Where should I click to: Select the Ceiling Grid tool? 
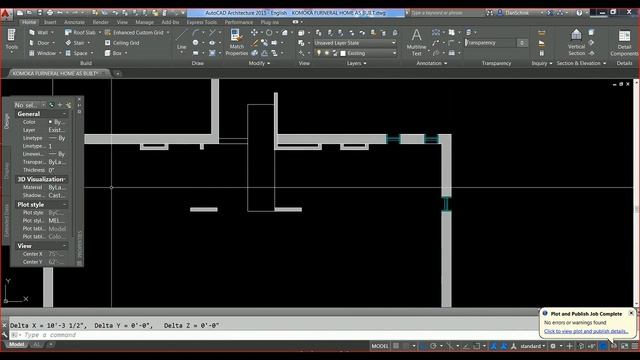(x=122, y=42)
